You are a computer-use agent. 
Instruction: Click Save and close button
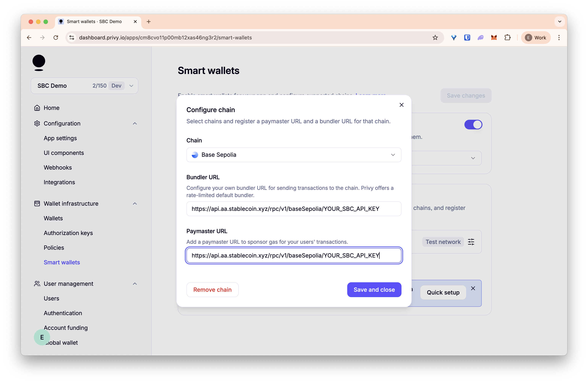tap(374, 290)
